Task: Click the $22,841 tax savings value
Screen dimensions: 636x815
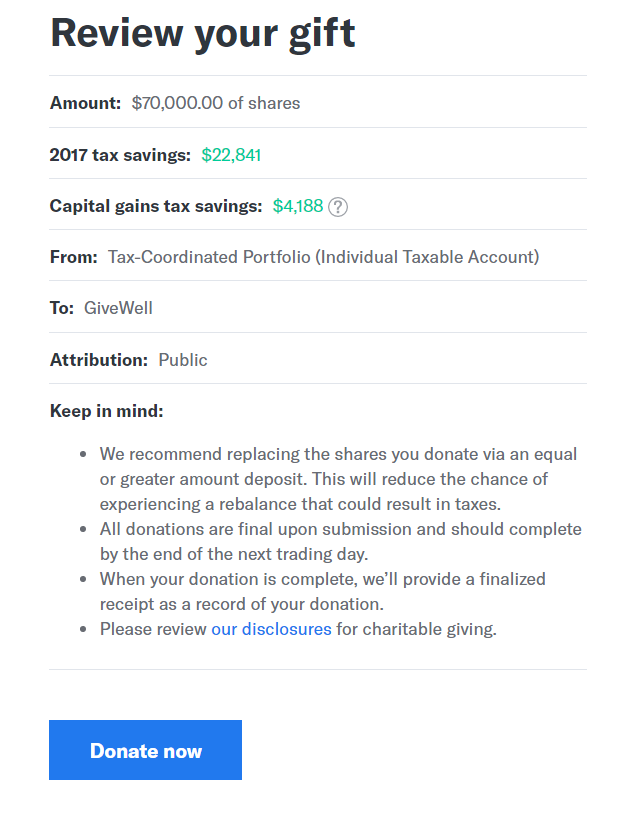Action: click(x=231, y=155)
